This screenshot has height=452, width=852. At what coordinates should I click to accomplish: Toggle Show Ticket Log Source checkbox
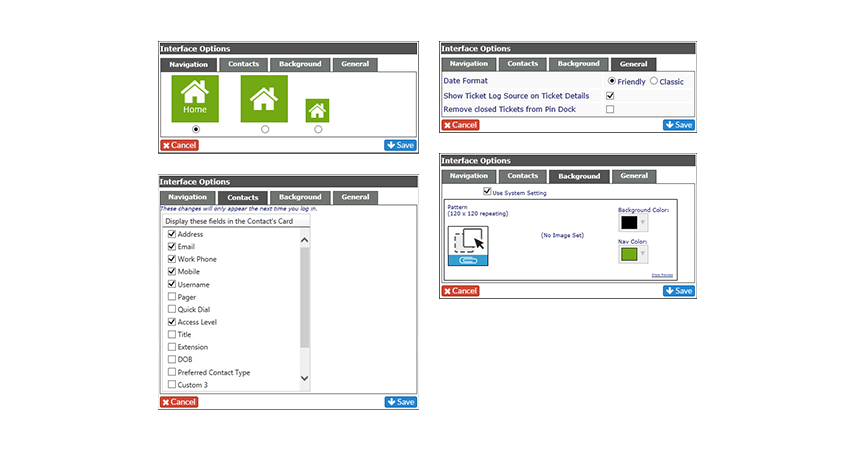(x=610, y=96)
